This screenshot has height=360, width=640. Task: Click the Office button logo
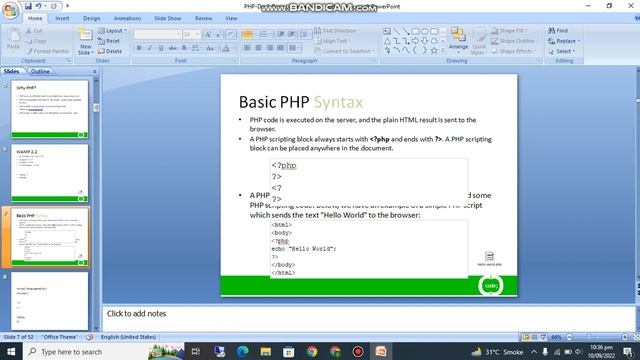pos(11,10)
